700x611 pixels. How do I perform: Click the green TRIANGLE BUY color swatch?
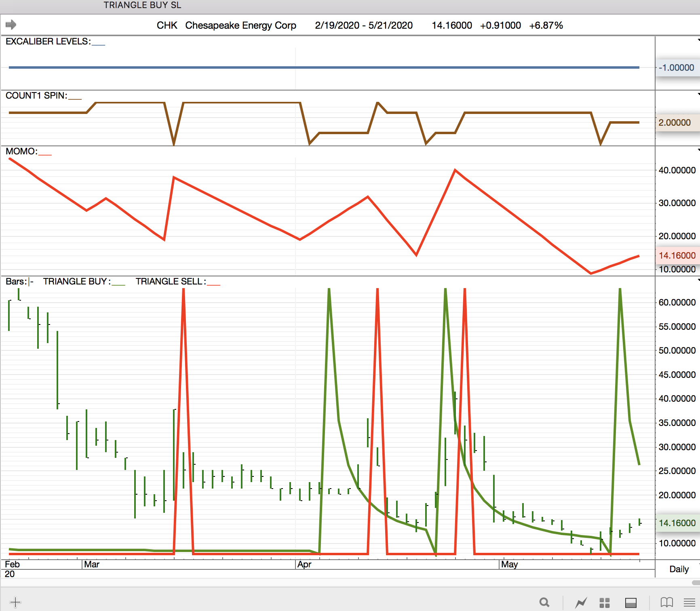[x=119, y=284]
